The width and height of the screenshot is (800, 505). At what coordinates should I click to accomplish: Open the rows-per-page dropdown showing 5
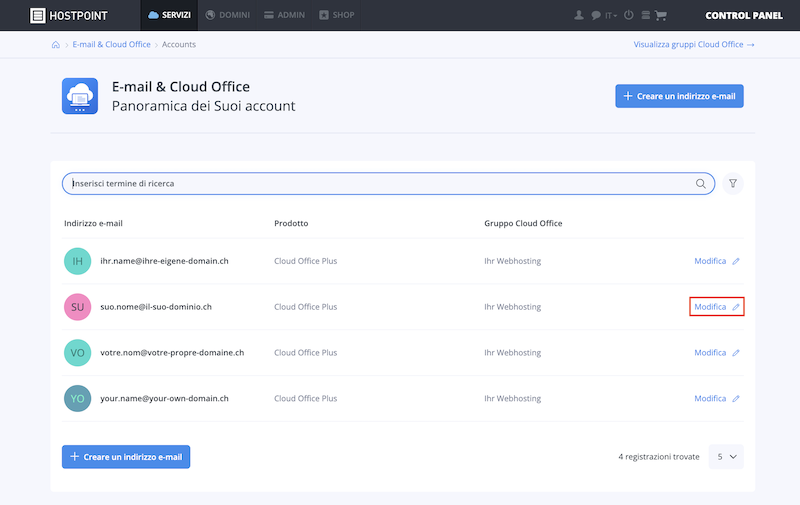(726, 457)
